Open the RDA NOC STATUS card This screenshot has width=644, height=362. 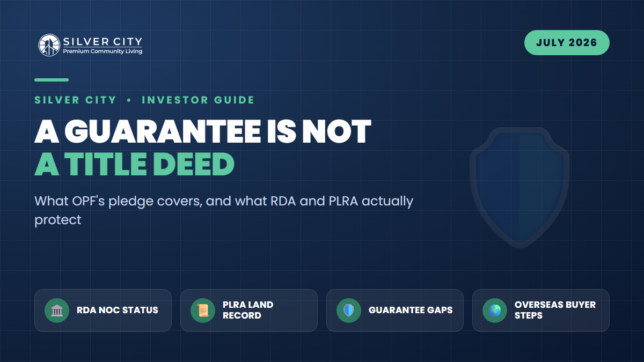click(x=103, y=311)
